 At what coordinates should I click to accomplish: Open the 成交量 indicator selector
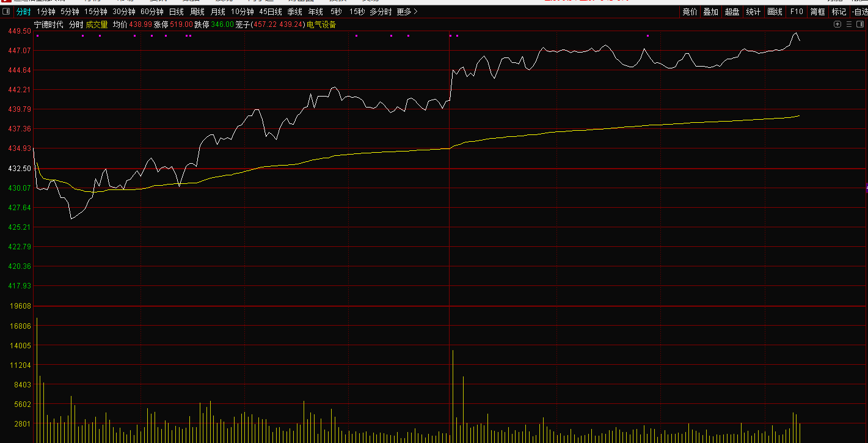[97, 24]
